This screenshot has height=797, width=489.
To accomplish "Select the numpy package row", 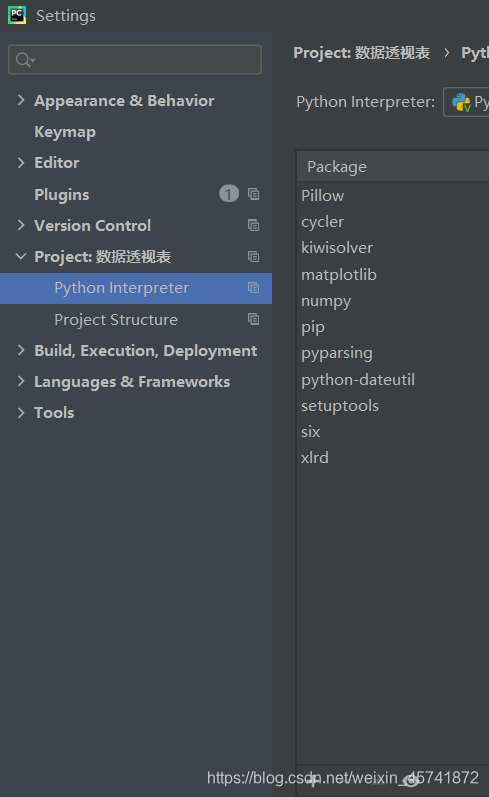I will tap(392, 301).
